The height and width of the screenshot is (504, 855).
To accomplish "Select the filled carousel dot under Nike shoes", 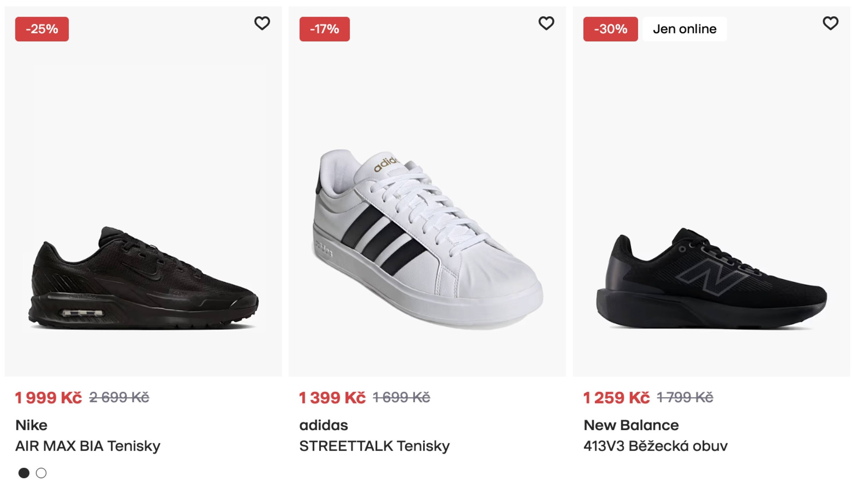I will [x=24, y=472].
